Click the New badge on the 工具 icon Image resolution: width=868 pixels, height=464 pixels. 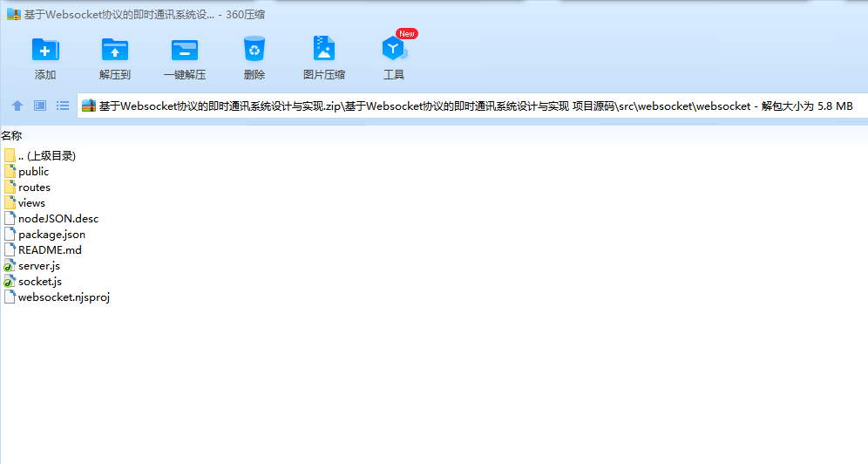407,34
